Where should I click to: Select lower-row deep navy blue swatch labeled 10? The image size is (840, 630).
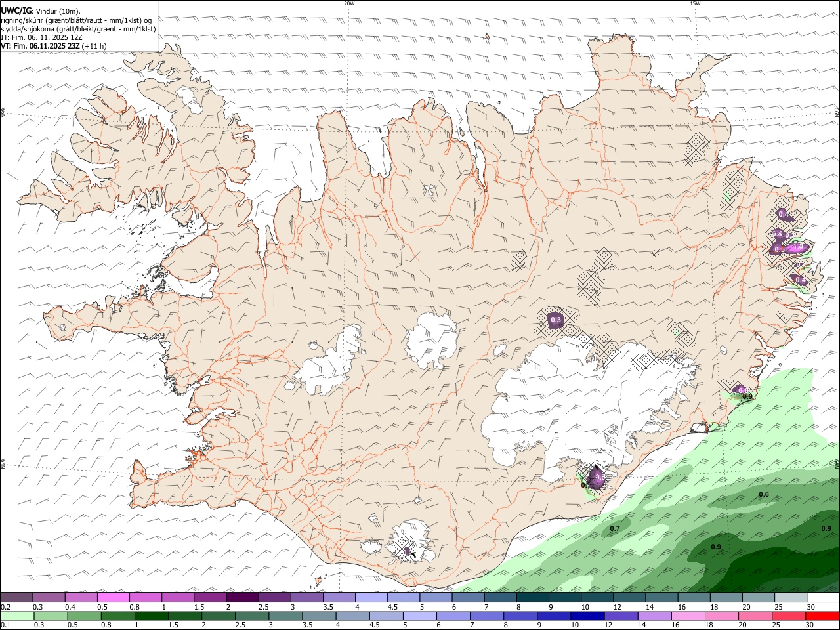click(x=587, y=616)
